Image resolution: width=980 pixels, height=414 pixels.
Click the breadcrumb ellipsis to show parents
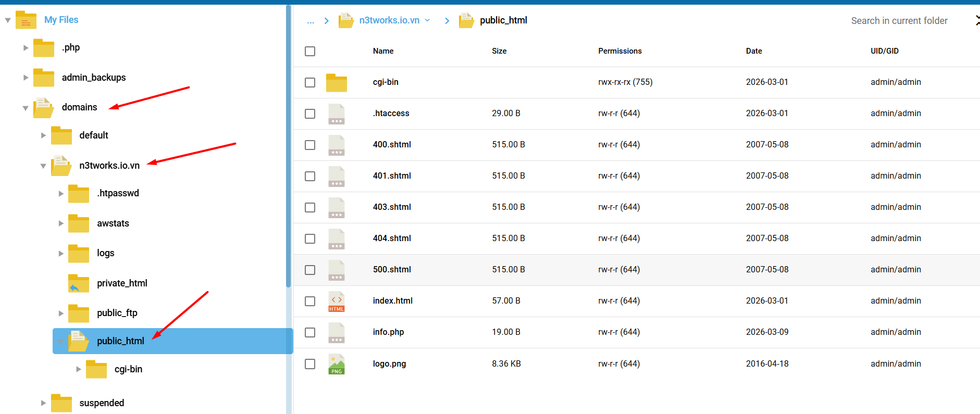(x=311, y=21)
